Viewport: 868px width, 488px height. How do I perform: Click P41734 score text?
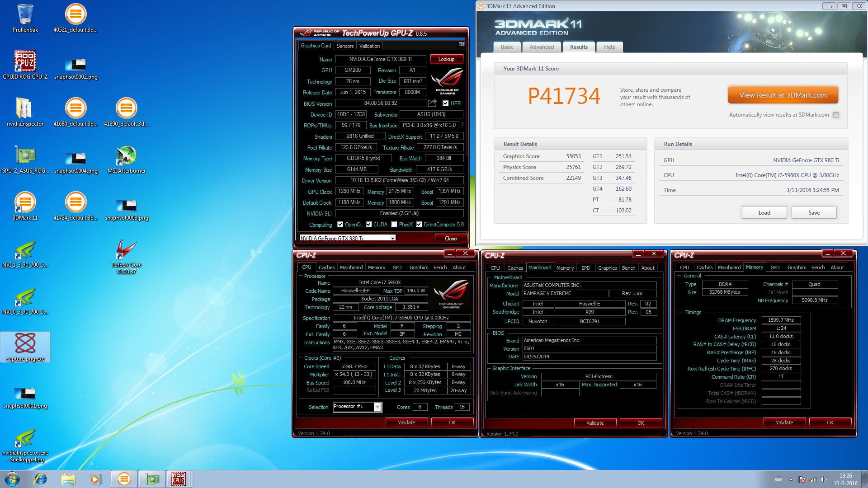coord(564,96)
